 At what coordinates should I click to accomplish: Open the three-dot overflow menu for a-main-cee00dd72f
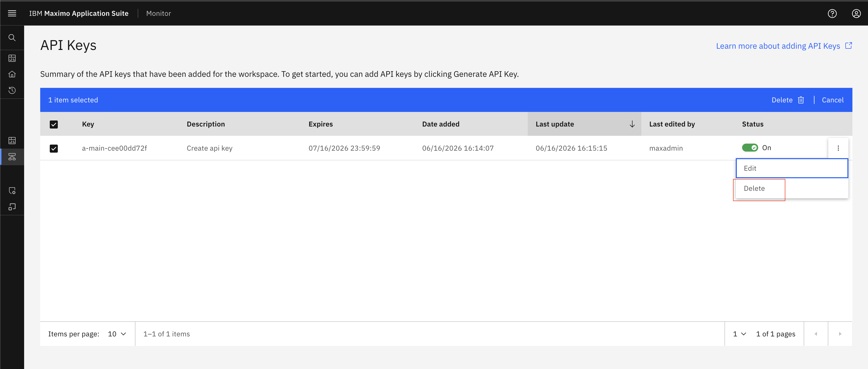838,148
